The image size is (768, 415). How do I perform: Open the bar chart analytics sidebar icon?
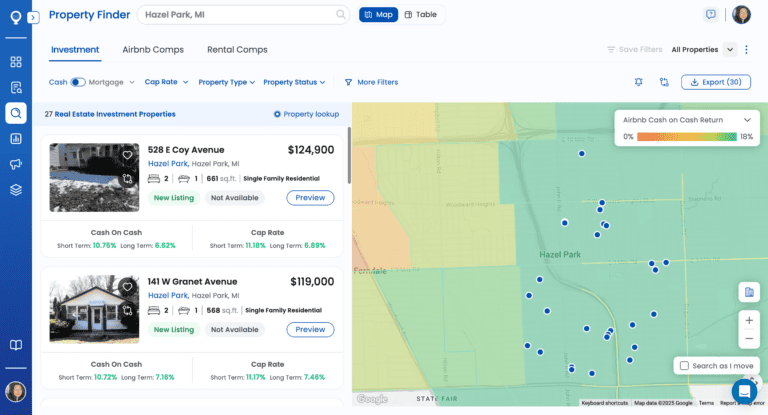(x=15, y=138)
